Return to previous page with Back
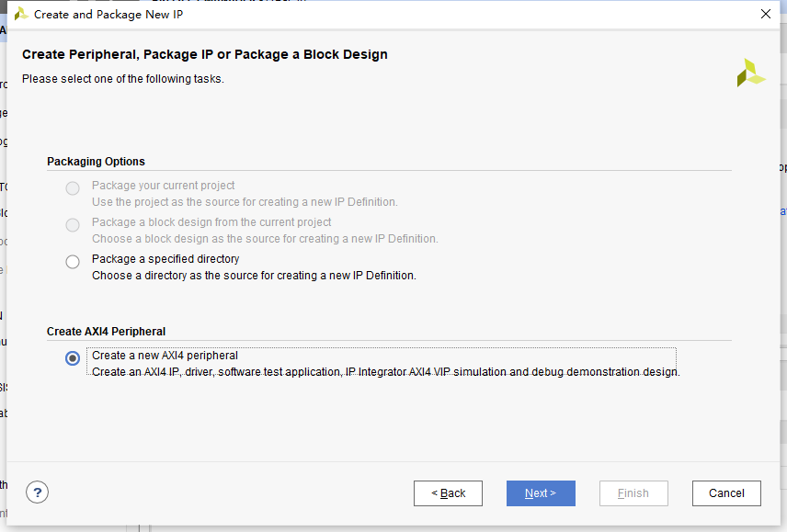Viewport: 787px width, 532px height. 449,493
